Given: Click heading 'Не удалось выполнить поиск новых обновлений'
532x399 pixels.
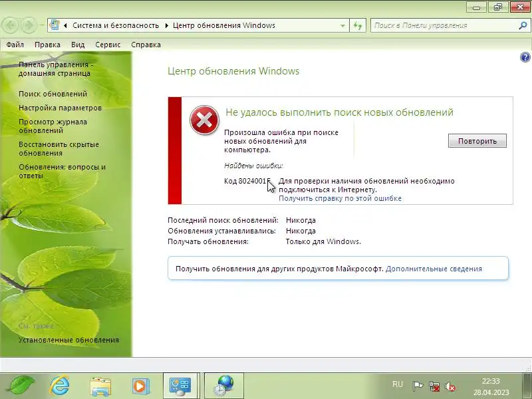Looking at the screenshot, I should pos(339,112).
